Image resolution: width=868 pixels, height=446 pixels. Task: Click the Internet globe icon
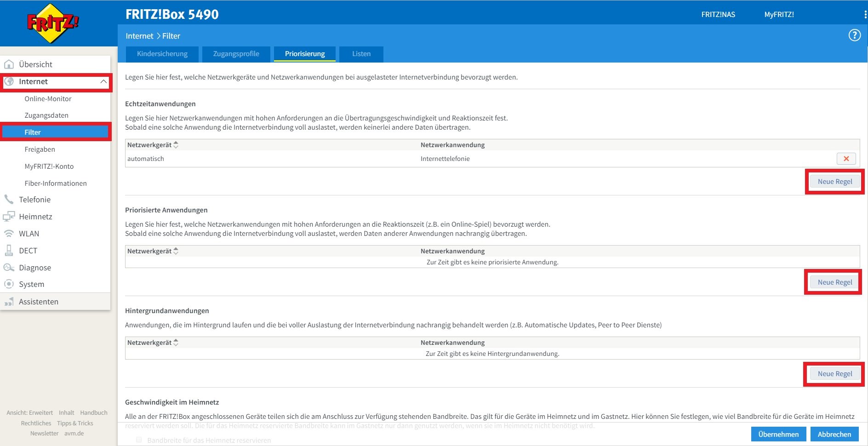click(x=9, y=81)
